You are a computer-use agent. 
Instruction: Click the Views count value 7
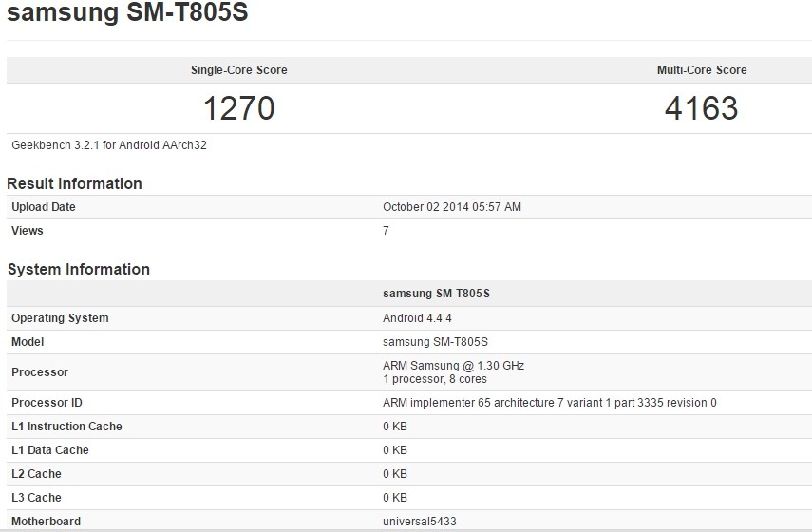pos(386,231)
